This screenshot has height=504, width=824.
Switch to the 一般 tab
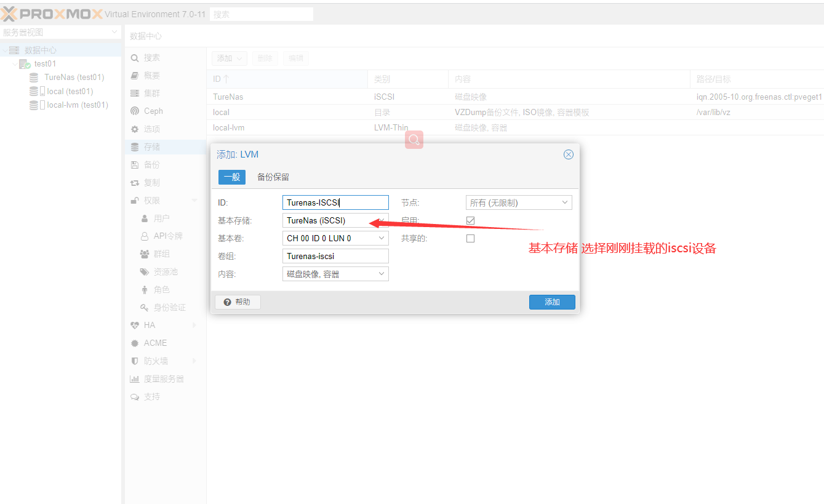pyautogui.click(x=232, y=177)
